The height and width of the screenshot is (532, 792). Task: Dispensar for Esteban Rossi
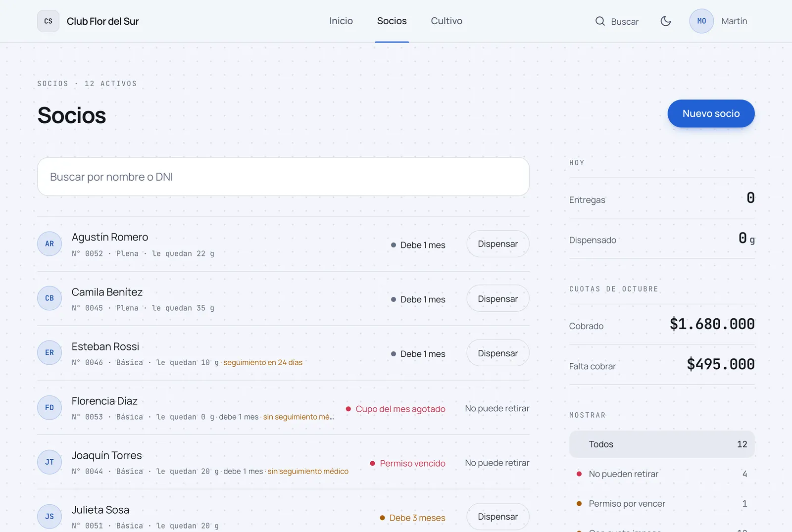tap(498, 353)
